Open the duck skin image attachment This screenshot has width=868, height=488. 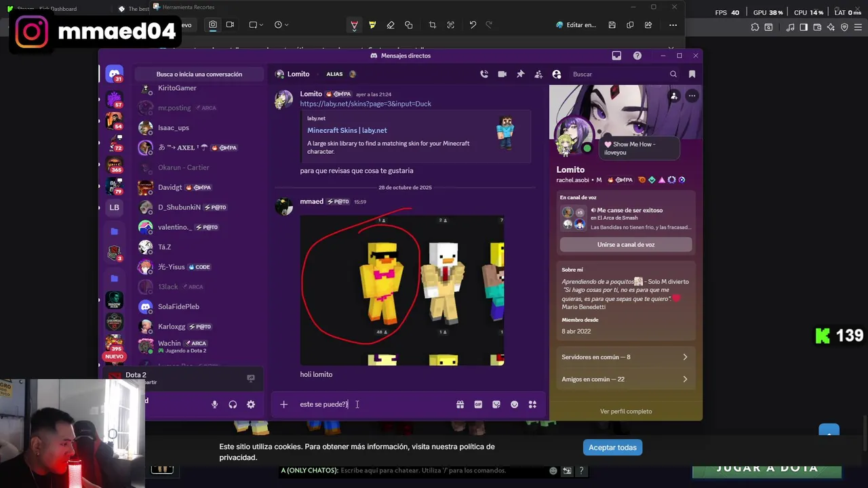tap(402, 290)
